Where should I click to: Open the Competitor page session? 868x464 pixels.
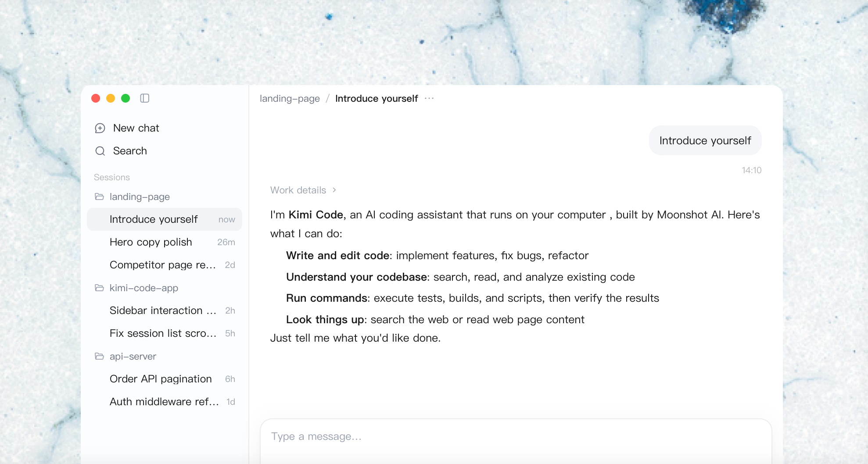165,265
